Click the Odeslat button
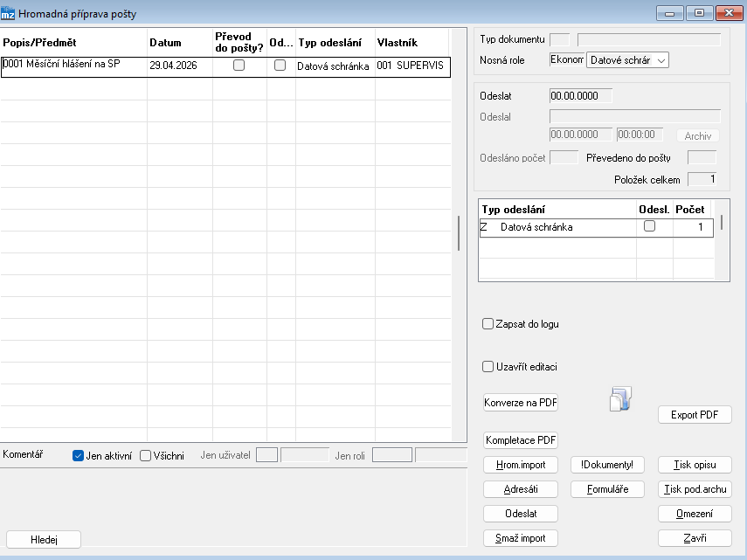The width and height of the screenshot is (747, 560). pyautogui.click(x=520, y=514)
